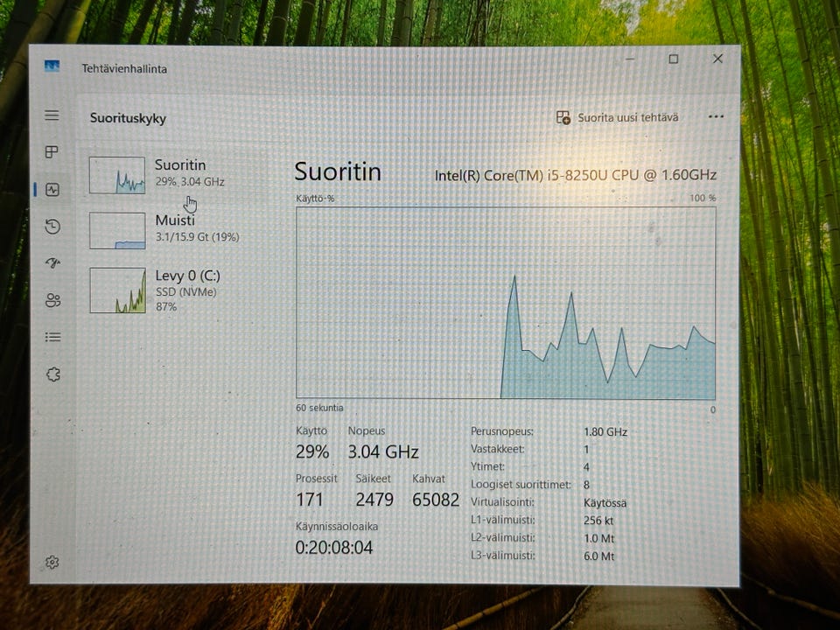Click the 3.04 GHz speed value
Viewport: 840px width, 630px height.
coord(383,452)
